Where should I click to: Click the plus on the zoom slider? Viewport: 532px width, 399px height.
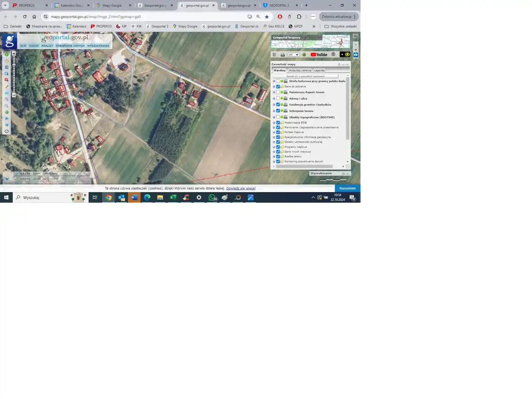[14, 54]
